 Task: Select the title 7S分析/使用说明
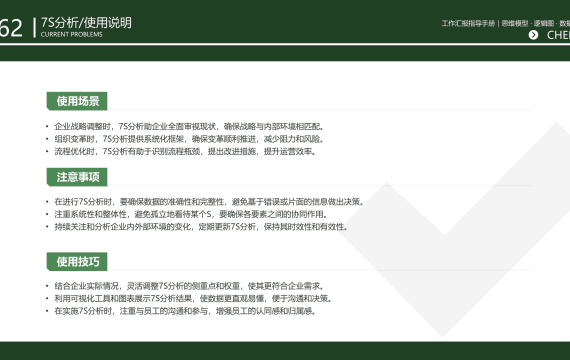pos(86,23)
